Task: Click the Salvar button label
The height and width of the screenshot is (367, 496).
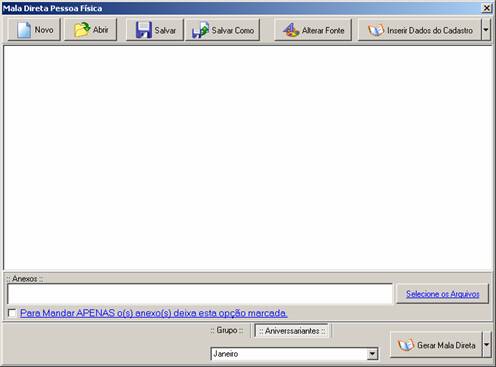Action: (165, 30)
